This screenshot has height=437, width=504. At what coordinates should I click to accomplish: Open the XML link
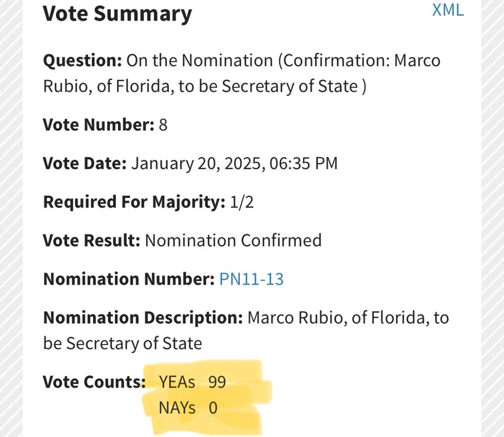pos(448,10)
